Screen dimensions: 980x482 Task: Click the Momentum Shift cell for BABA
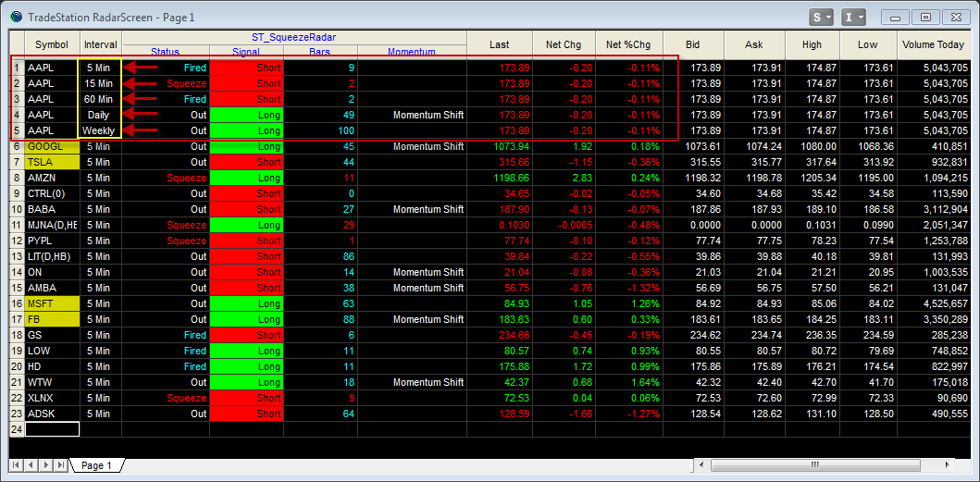click(412, 209)
